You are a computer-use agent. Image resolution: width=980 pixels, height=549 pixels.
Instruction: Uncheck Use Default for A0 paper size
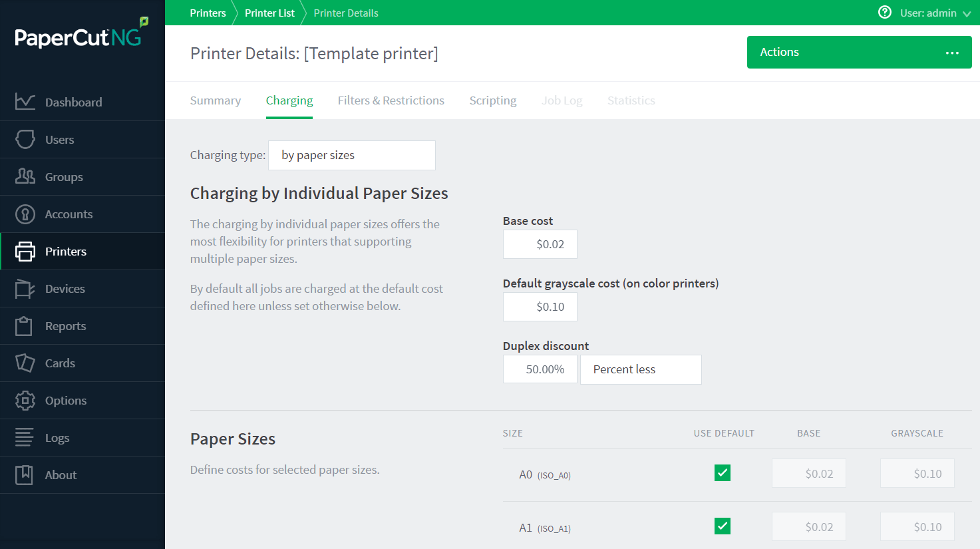(723, 473)
